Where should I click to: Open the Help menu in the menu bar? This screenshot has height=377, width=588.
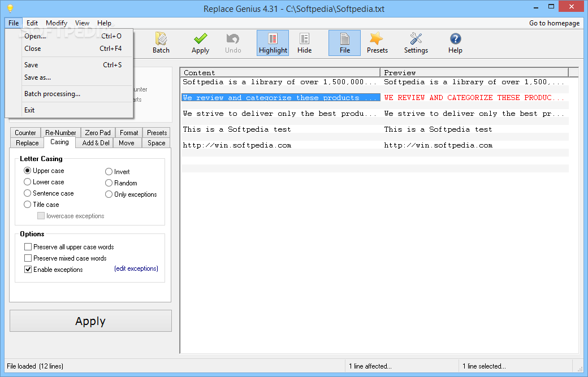pos(104,23)
